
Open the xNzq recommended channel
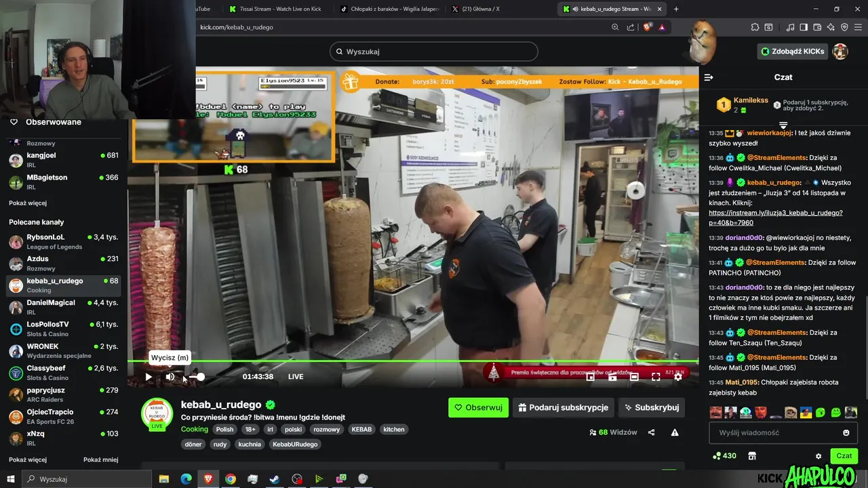click(64, 438)
